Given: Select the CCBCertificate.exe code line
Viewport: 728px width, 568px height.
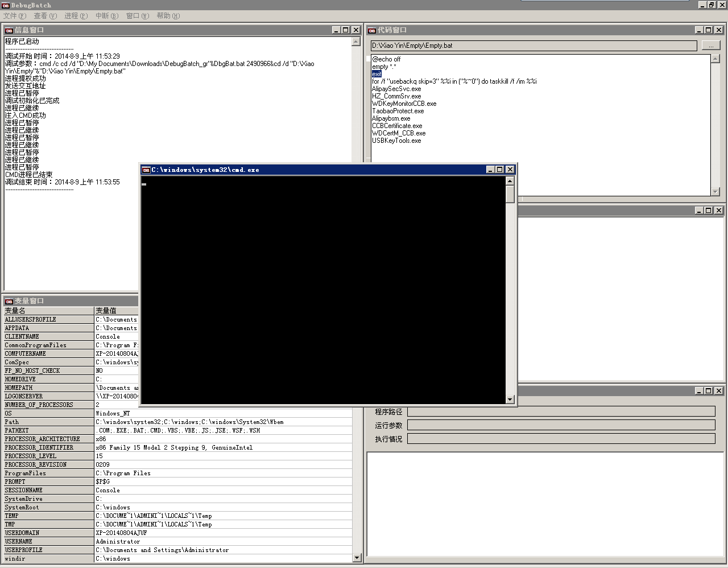Looking at the screenshot, I should tap(397, 126).
